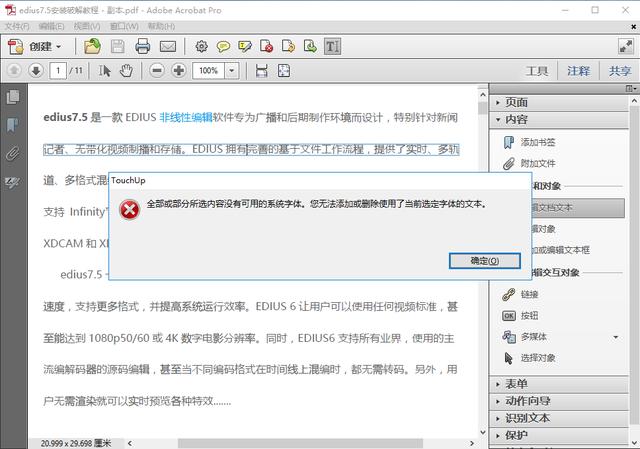Open the tools pane options menu icon
The width and height of the screenshot is (640, 449).
point(631,89)
